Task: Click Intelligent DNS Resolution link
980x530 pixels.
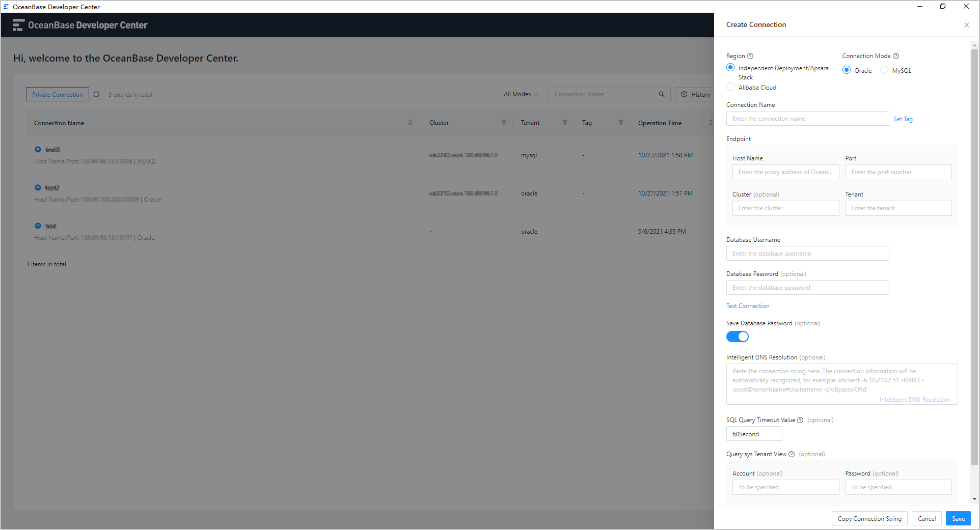Action: point(915,400)
